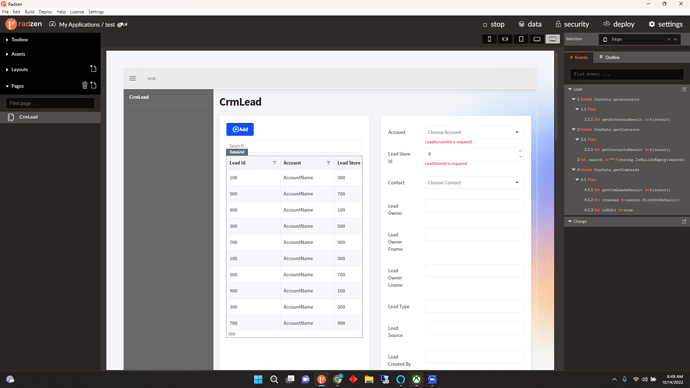Collapse step 4 Invoke getCrmLeads
The width and height of the screenshot is (690, 388).
tap(573, 170)
